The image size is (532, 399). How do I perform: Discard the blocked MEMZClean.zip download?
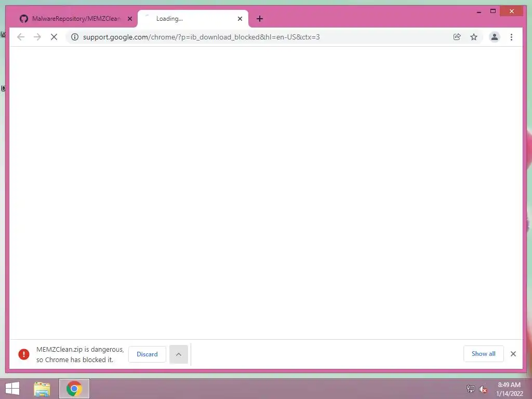tap(147, 354)
